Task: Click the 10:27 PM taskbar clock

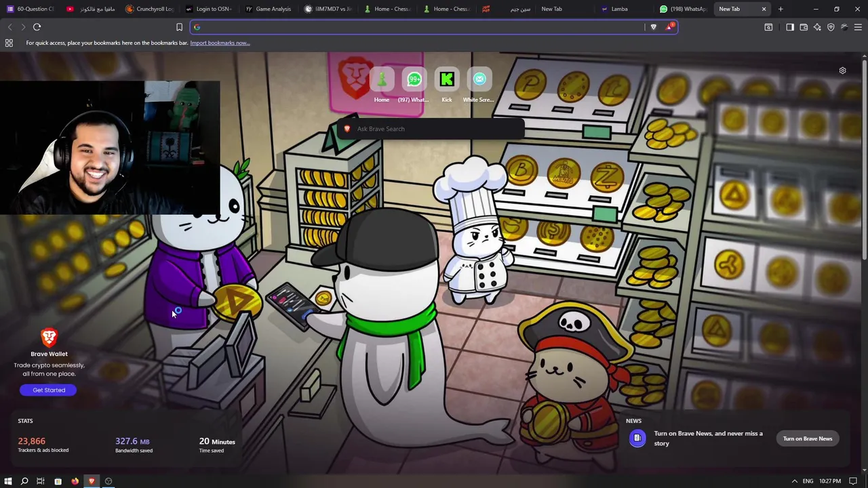Action: pyautogui.click(x=829, y=481)
